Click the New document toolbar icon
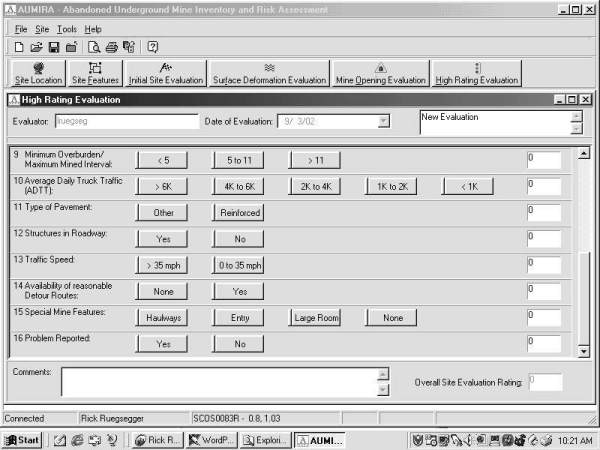Image resolution: width=600 pixels, height=450 pixels. (x=19, y=47)
